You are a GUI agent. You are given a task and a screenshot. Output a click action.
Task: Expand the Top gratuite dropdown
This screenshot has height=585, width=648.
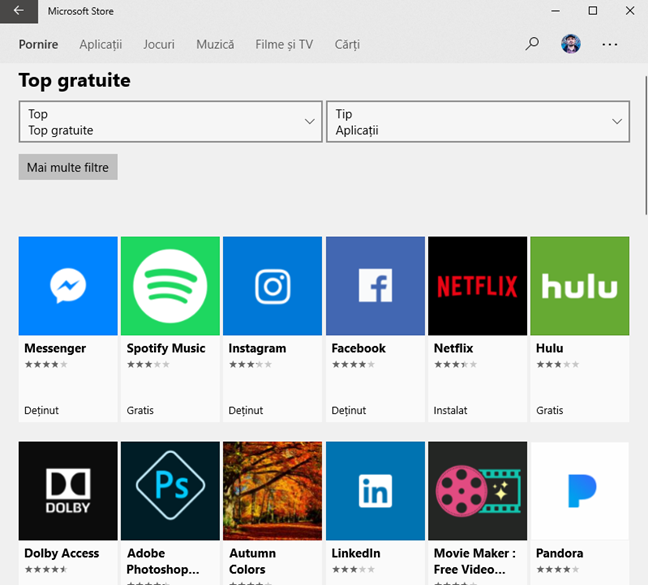(x=170, y=121)
